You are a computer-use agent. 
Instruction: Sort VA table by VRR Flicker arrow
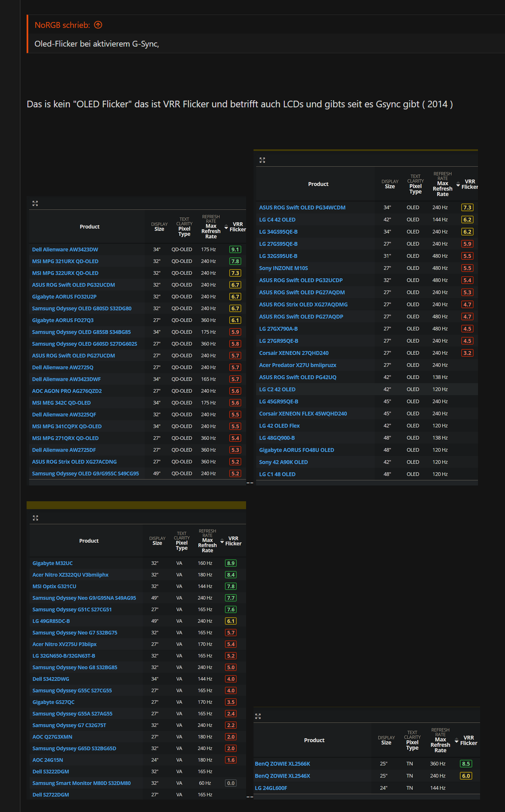(222, 541)
